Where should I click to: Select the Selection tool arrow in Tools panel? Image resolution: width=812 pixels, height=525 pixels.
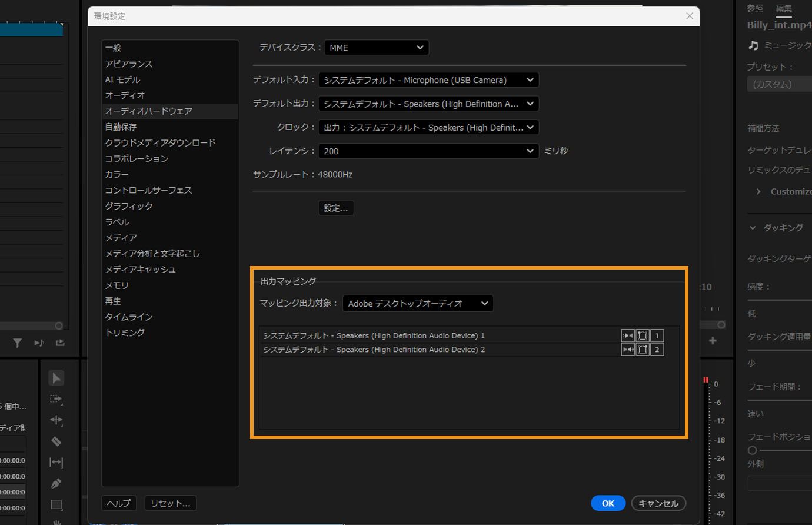pos(56,378)
